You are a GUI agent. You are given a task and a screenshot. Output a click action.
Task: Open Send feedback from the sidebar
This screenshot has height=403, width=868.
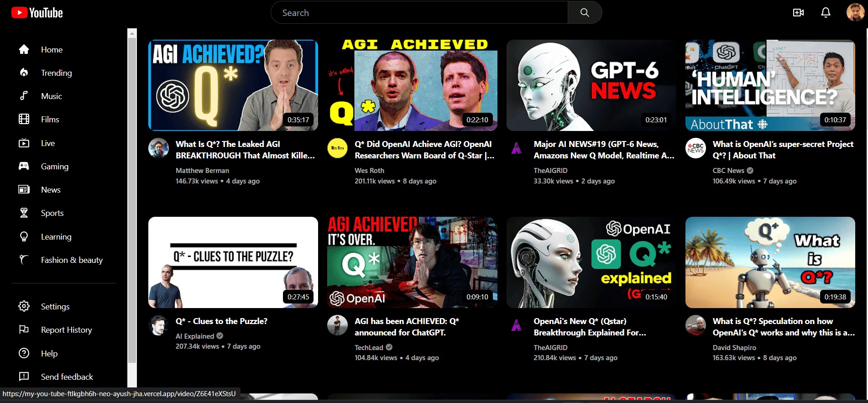(x=67, y=377)
